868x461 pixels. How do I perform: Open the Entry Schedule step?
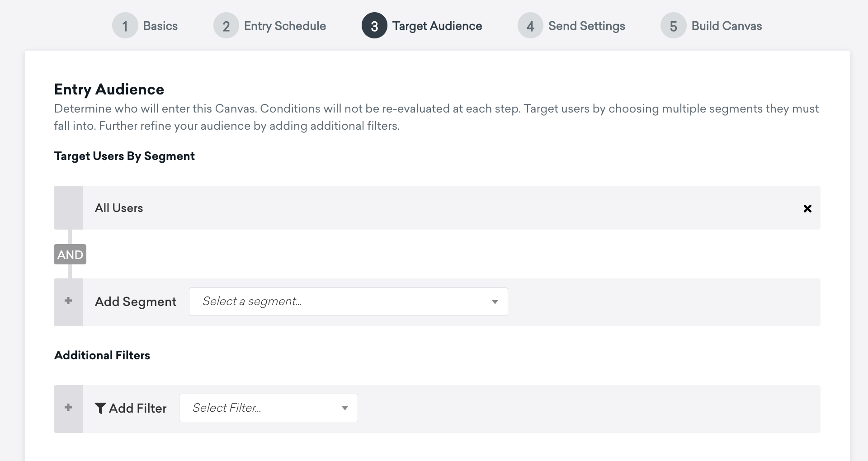click(x=269, y=26)
